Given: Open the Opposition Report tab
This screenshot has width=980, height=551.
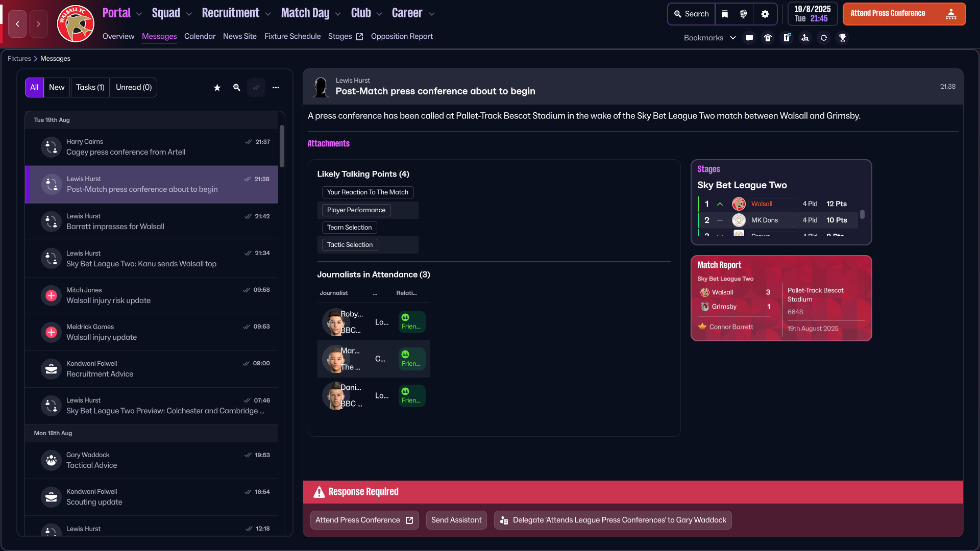Looking at the screenshot, I should pos(402,36).
